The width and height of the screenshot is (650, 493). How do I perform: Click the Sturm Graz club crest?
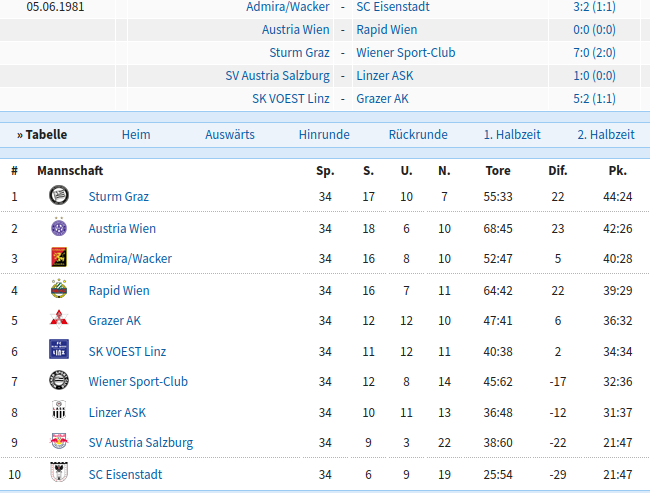[59, 195]
